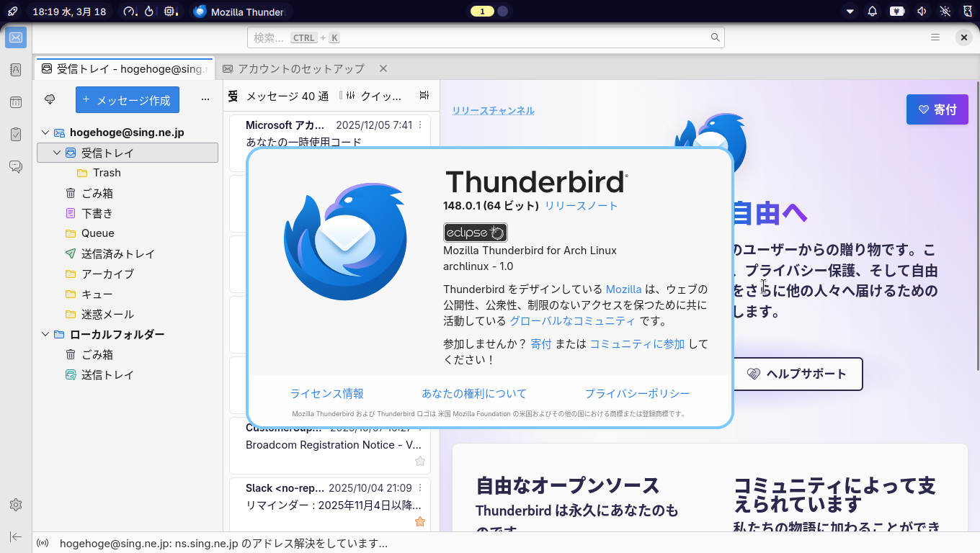
Task: Click the コミュニティに参加 link
Action: tap(637, 344)
